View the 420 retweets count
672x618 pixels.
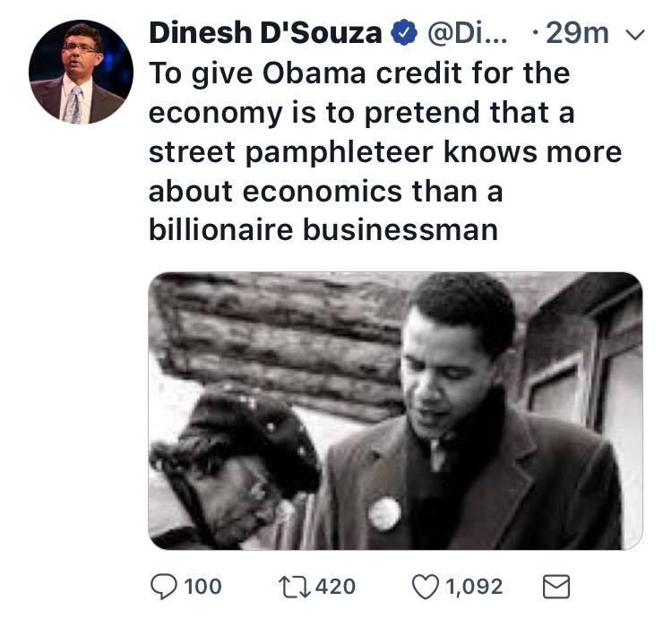click(x=336, y=587)
